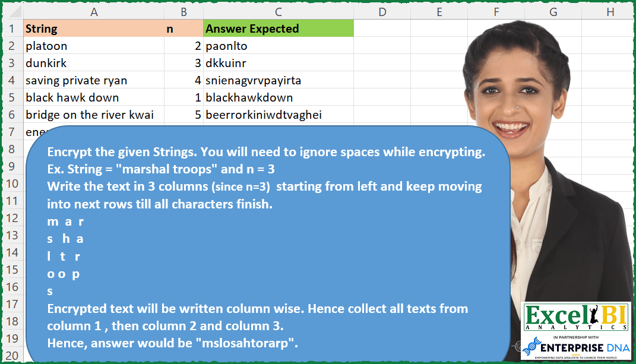Image resolution: width=636 pixels, height=364 pixels.
Task: Select row 2 header
Action: click(x=12, y=46)
